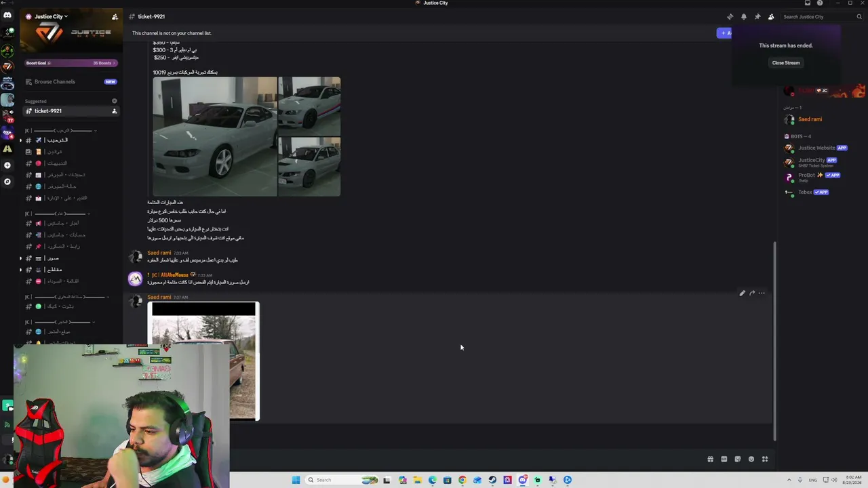Switch to Discord in the taskbar
This screenshot has width=868, height=488.
coord(522,480)
